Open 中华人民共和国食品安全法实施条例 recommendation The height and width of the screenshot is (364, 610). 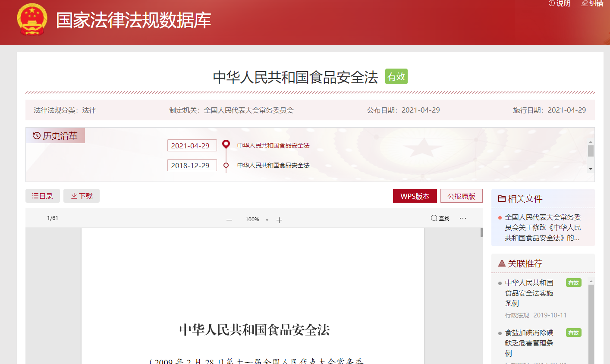pos(529,293)
